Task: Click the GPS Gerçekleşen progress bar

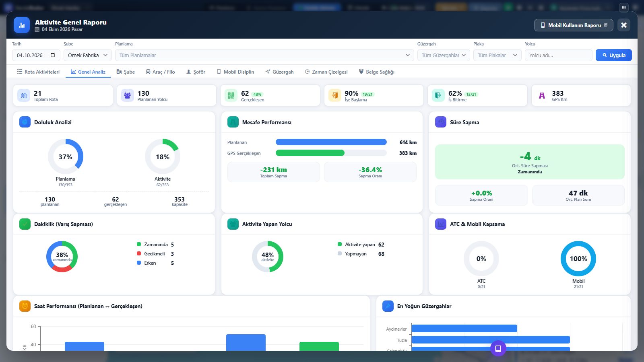Action: point(331,153)
